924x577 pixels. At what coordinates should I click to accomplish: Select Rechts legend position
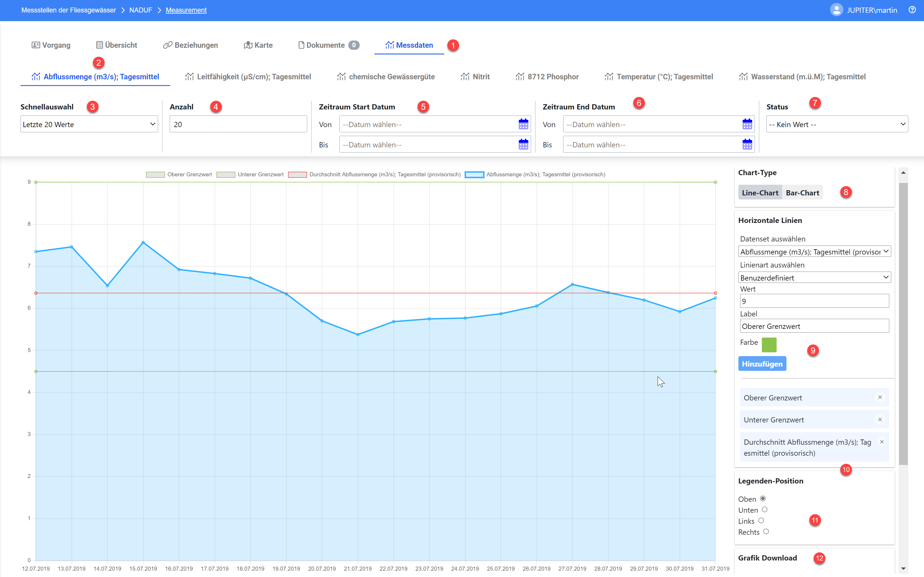pos(766,532)
